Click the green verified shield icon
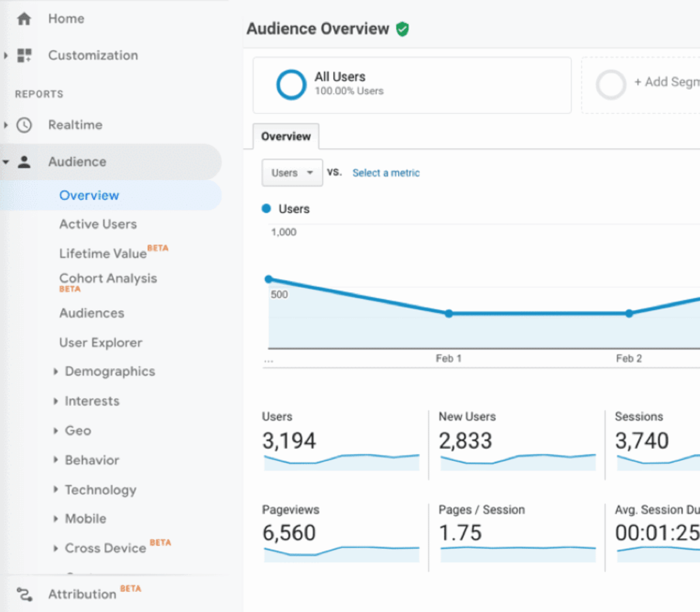This screenshot has height=612, width=700. 402,29
